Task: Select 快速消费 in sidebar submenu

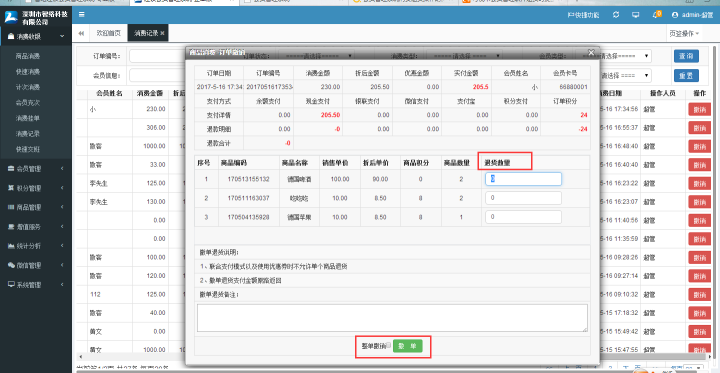Action: 28,72
